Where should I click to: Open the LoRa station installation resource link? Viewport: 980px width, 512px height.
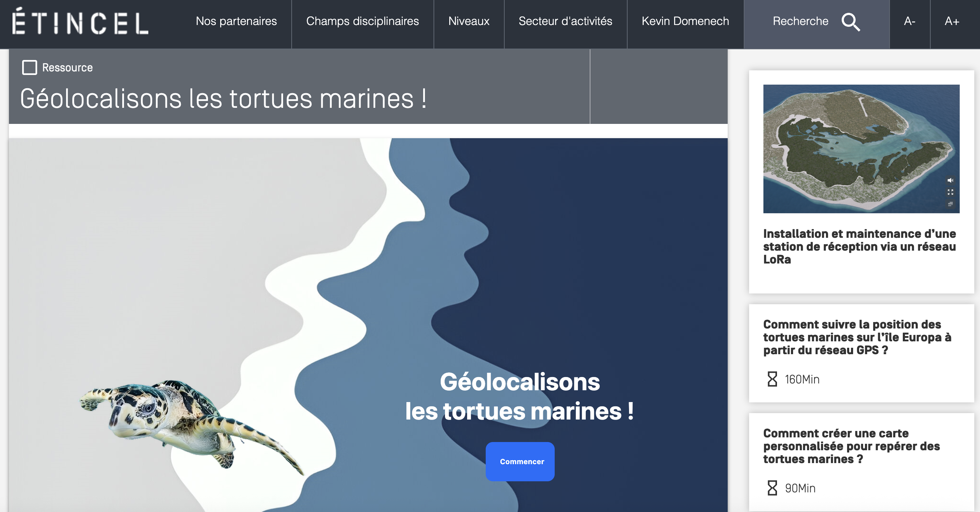point(860,246)
